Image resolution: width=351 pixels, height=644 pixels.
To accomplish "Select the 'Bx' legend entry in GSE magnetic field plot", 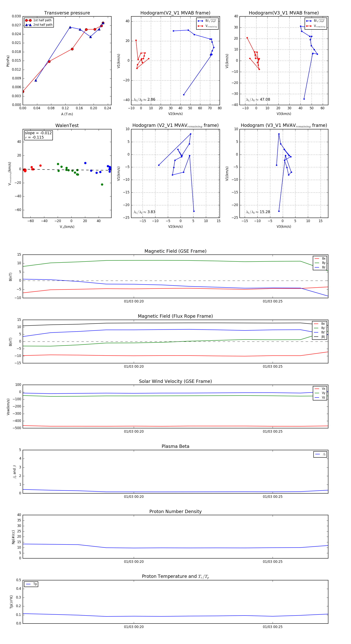I will coord(320,259).
